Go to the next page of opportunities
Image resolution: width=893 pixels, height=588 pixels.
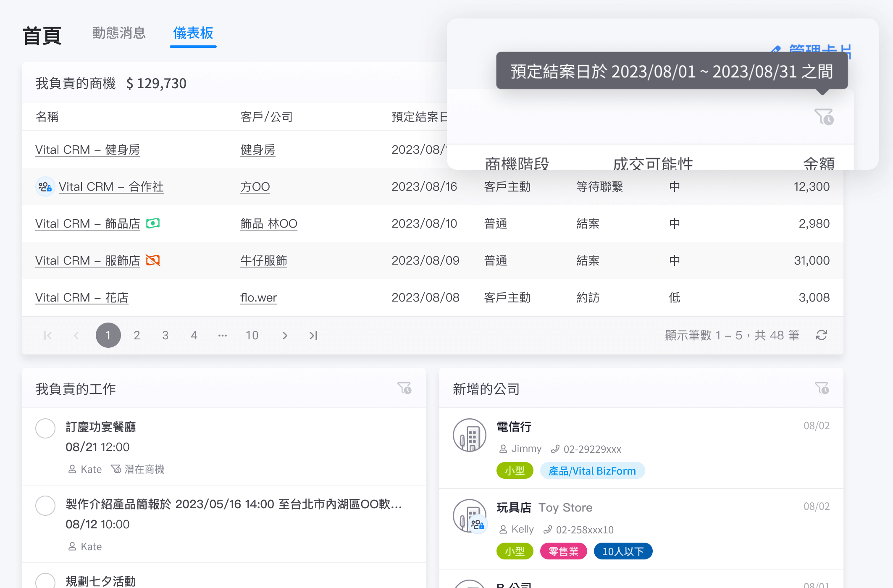[285, 335]
